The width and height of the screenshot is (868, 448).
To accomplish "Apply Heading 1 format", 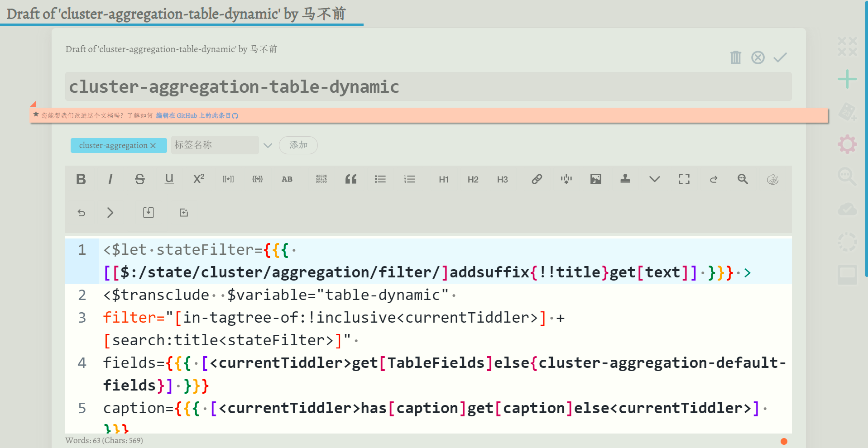I will pos(444,179).
